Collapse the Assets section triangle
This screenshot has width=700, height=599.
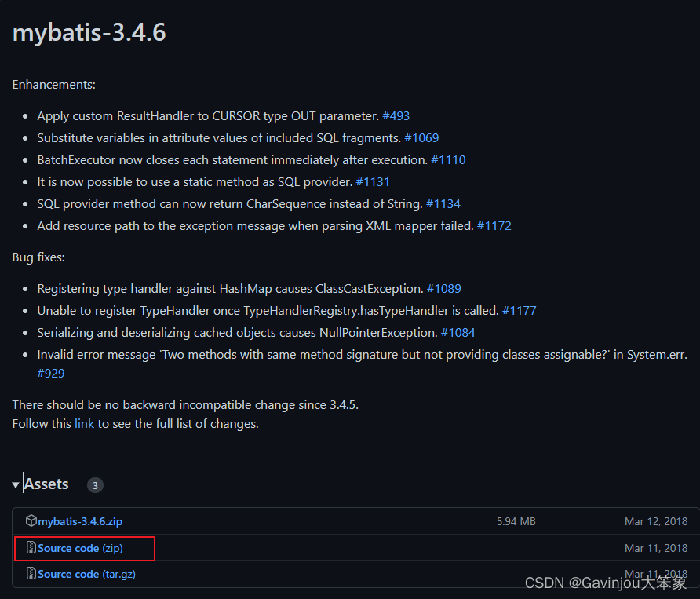coord(16,485)
